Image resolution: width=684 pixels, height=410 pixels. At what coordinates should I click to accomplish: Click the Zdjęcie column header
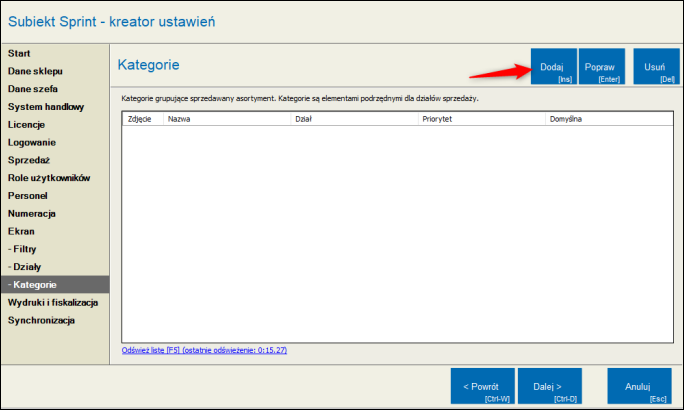[x=143, y=119]
